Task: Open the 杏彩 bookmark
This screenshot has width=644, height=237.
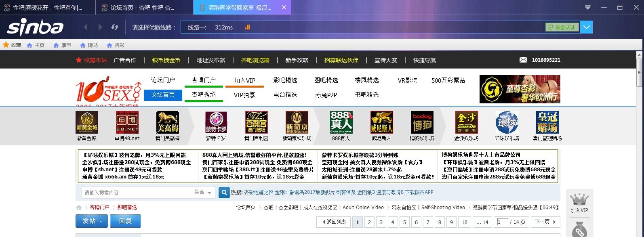Action: tap(116, 45)
